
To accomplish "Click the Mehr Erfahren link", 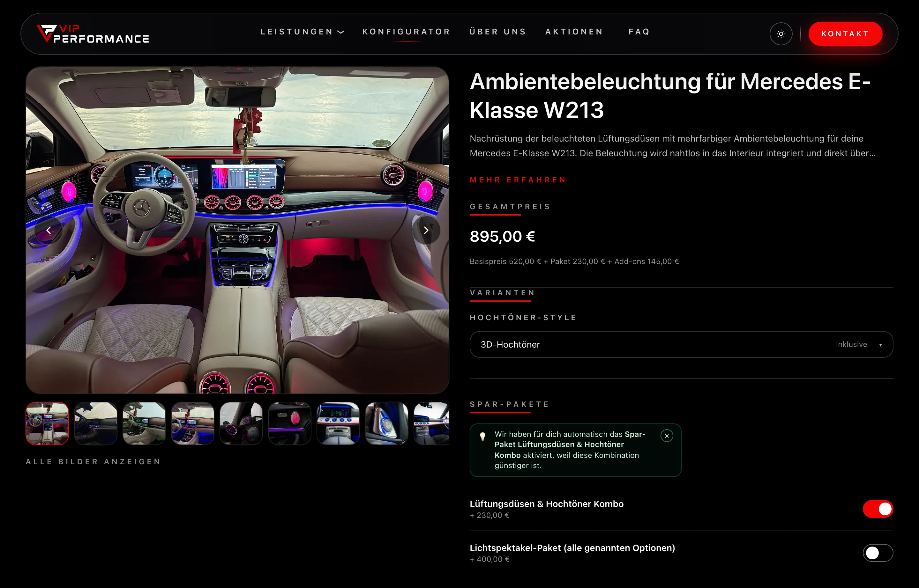I will (x=518, y=180).
